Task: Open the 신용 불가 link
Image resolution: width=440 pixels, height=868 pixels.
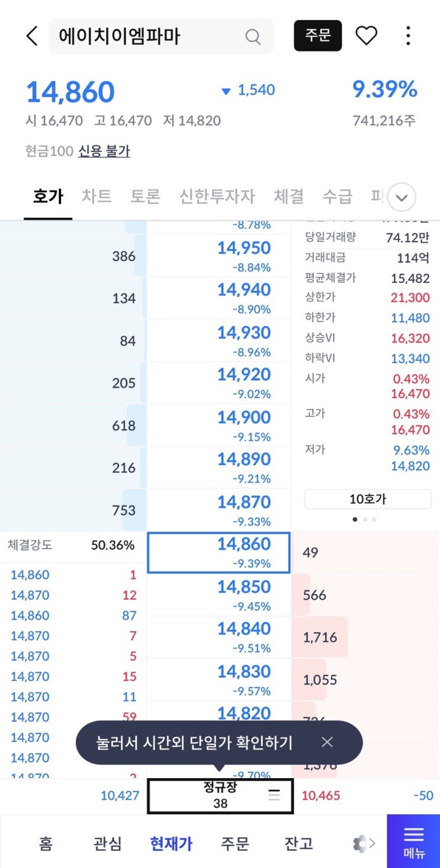Action: pos(104,151)
